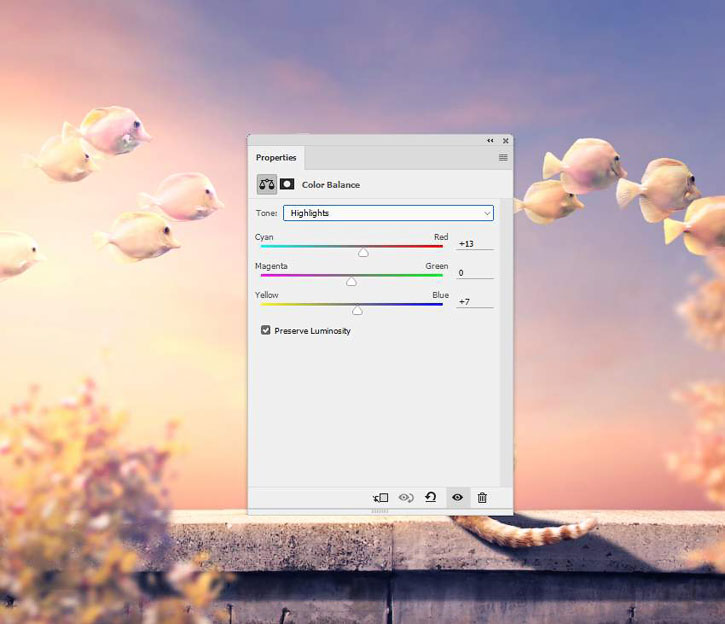725x624 pixels.
Task: Open the Properties panel flyout menu
Action: (503, 158)
